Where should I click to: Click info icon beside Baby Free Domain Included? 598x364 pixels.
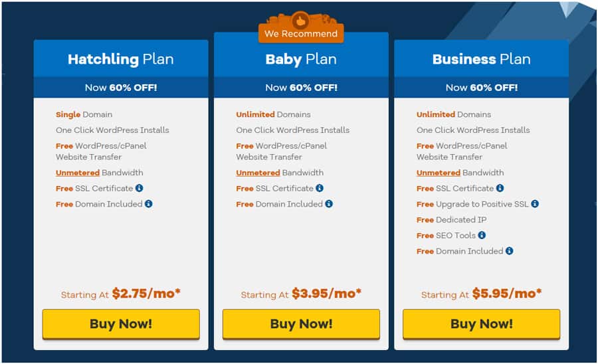coord(329,204)
